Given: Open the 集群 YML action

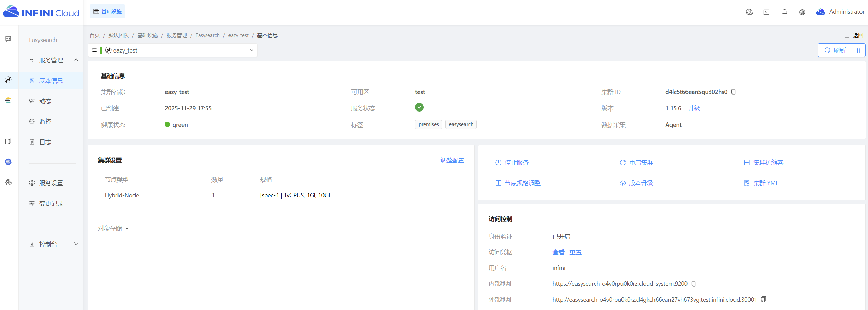Looking at the screenshot, I should [x=761, y=183].
